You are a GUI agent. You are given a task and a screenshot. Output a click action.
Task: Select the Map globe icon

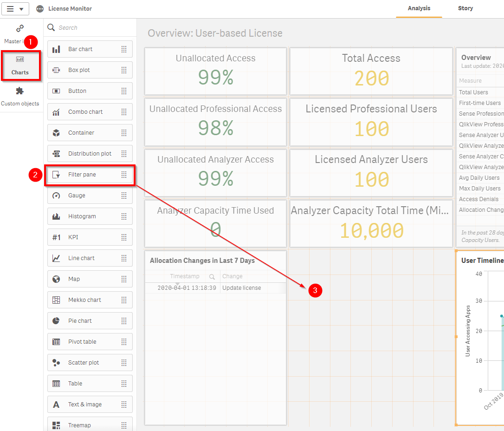(x=56, y=279)
